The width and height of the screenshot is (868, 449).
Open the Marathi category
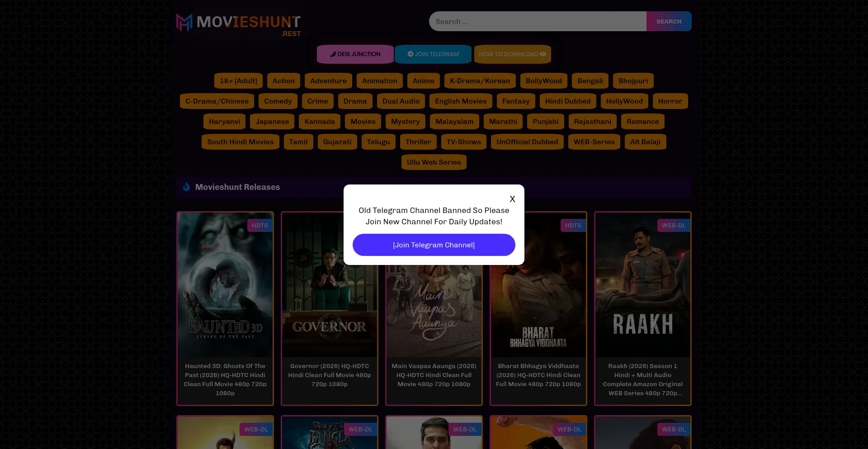coord(503,122)
